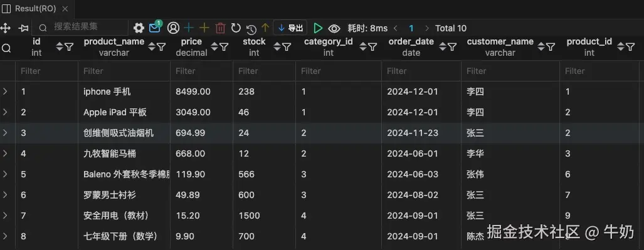Expand row 1 iphone 手机
644x250 pixels.
pyautogui.click(x=5, y=91)
